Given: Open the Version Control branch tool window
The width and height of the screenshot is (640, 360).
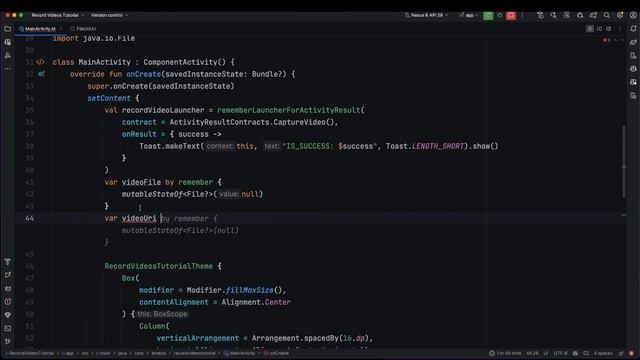Looking at the screenshot, I should tap(7, 342).
